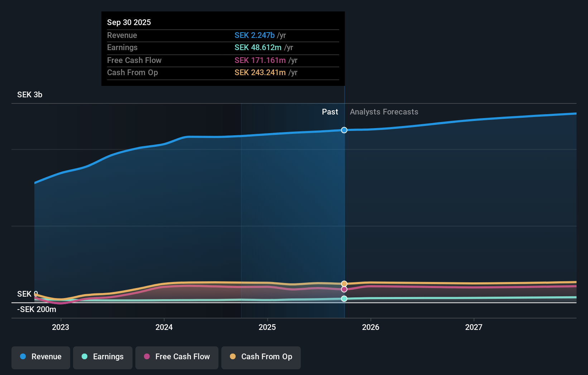
Task: Select the teal Earnings data point marker
Action: tap(344, 299)
